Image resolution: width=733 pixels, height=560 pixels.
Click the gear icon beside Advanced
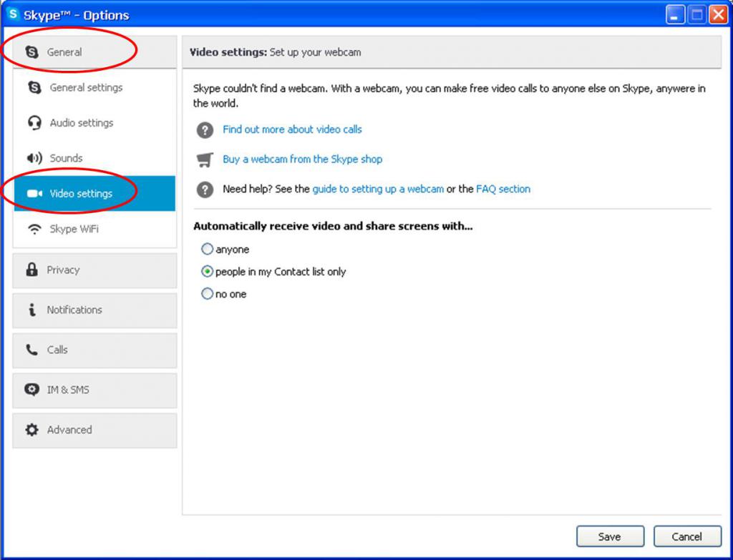[31, 430]
